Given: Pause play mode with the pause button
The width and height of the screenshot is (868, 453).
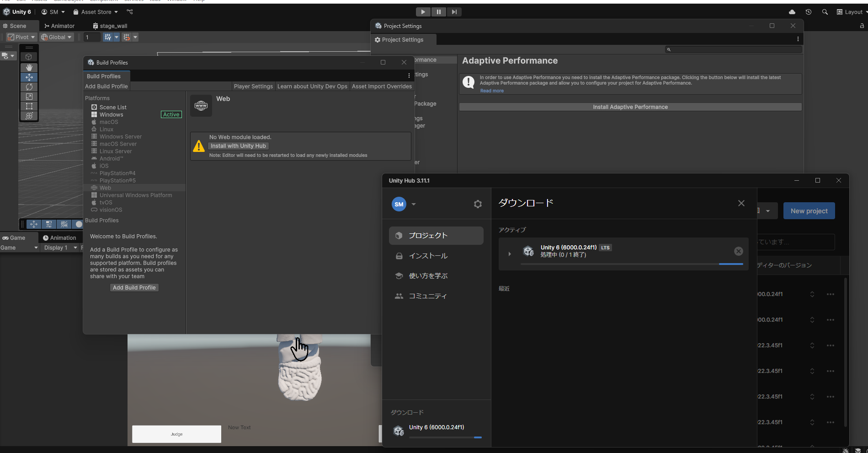Looking at the screenshot, I should [438, 11].
